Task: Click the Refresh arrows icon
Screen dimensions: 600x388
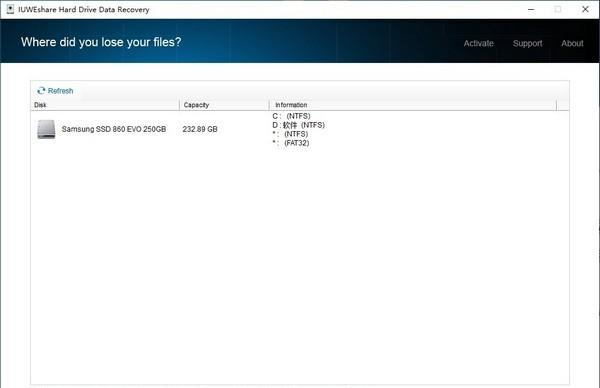Action: point(41,91)
